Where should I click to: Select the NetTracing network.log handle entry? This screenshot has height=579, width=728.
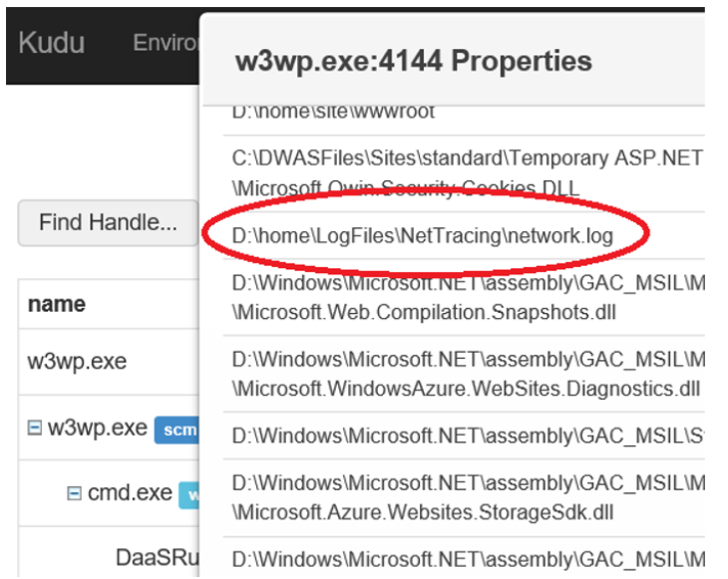coord(422,235)
